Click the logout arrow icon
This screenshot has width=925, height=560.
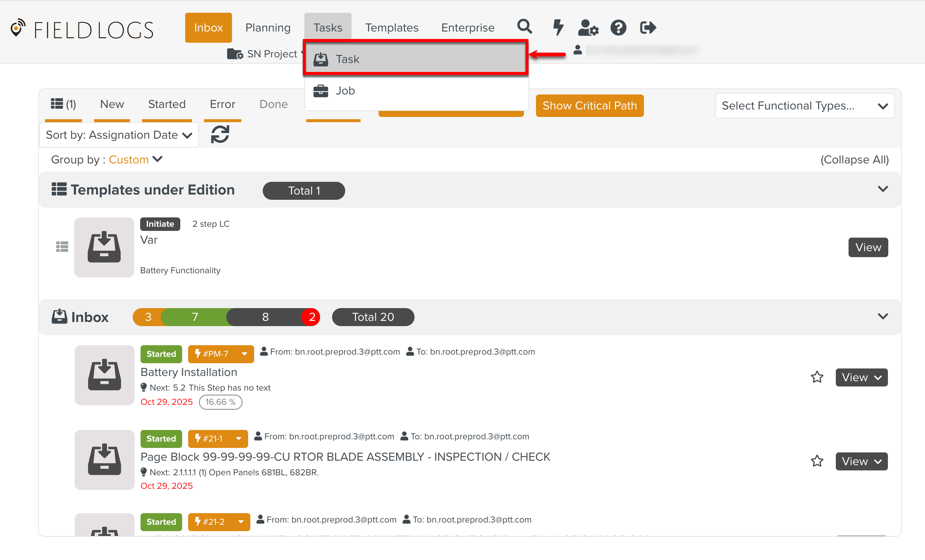[648, 28]
